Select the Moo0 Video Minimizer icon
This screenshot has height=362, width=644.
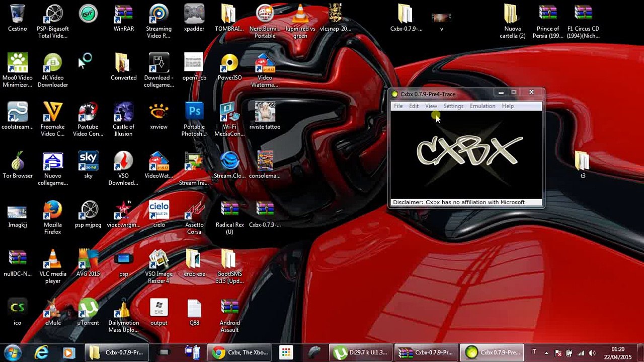pos(18,71)
